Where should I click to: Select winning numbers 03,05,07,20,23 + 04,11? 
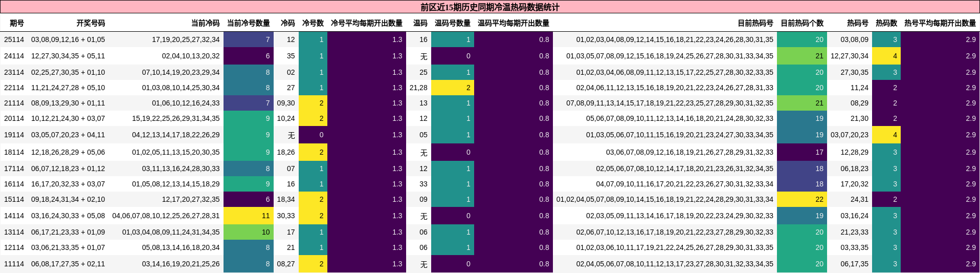(68, 135)
